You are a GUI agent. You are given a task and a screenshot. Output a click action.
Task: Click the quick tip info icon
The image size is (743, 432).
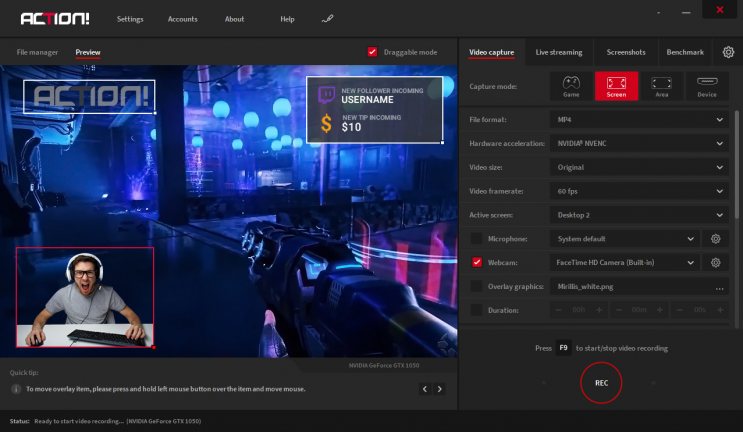point(16,389)
